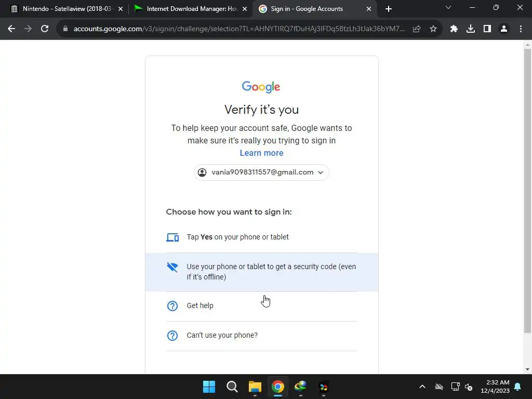This screenshot has width=532, height=399.
Task: Click the address bar URL field
Action: pyautogui.click(x=239, y=29)
